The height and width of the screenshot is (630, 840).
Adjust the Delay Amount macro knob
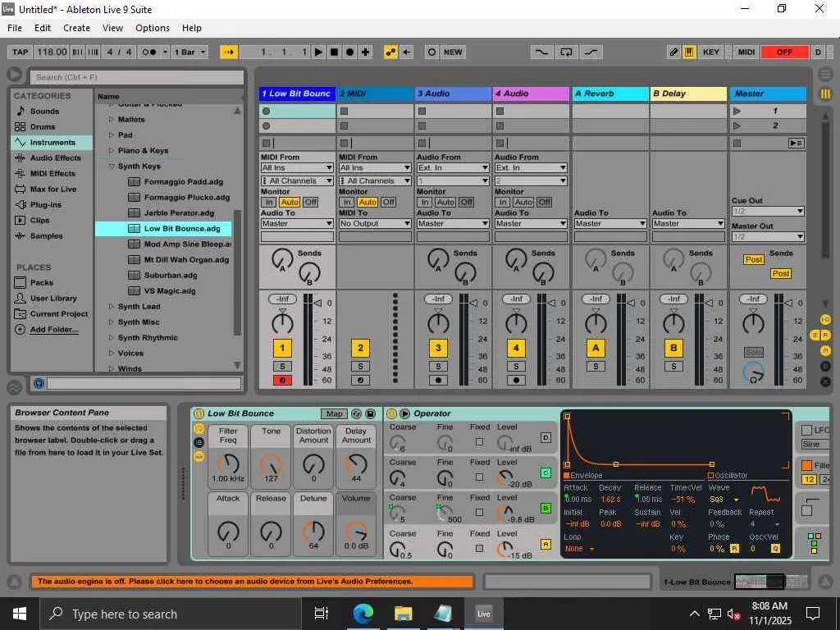[356, 464]
